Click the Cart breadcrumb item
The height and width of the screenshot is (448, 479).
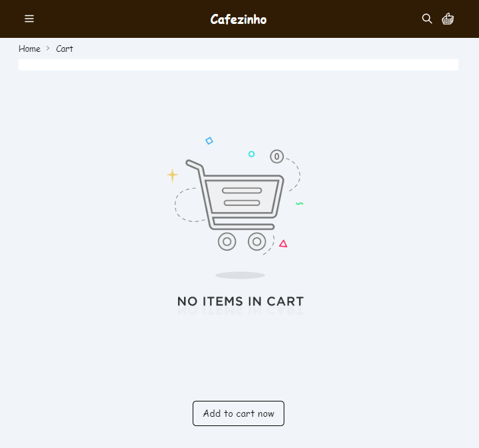(64, 49)
